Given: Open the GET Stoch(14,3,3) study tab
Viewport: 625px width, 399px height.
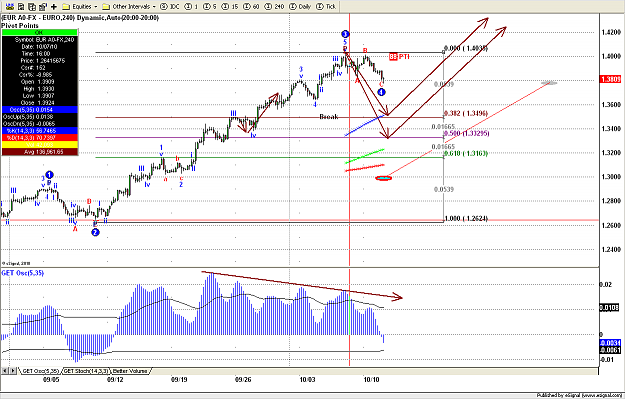Looking at the screenshot, I should (85, 371).
